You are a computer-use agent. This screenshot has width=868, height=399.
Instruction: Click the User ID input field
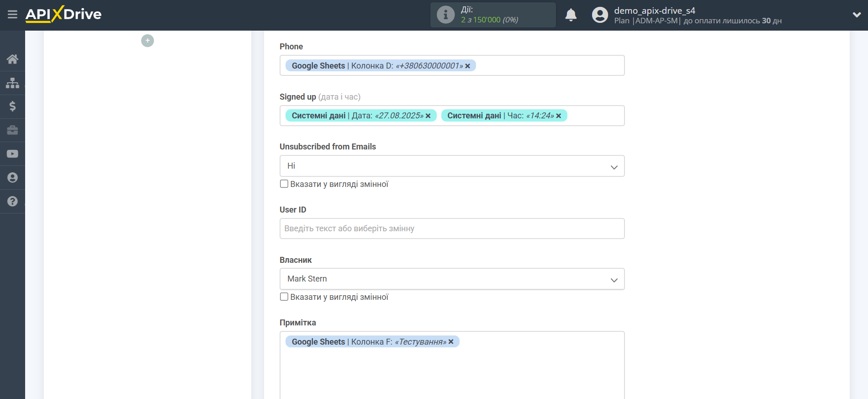click(452, 229)
